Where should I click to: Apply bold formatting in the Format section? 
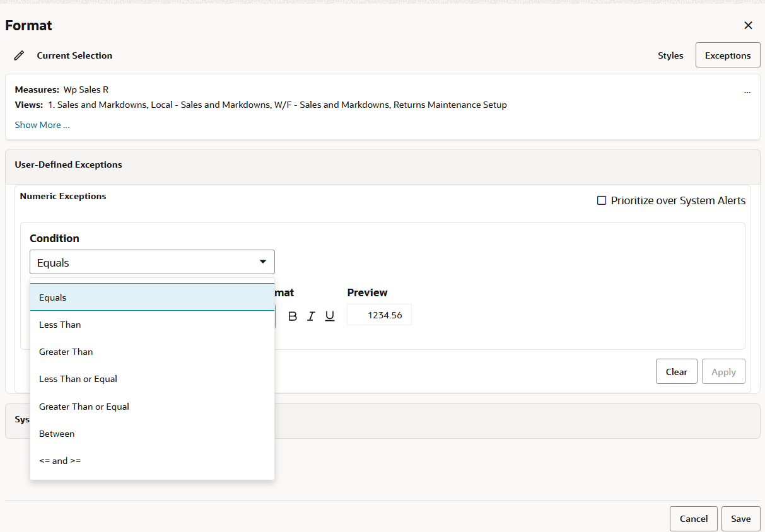point(292,316)
